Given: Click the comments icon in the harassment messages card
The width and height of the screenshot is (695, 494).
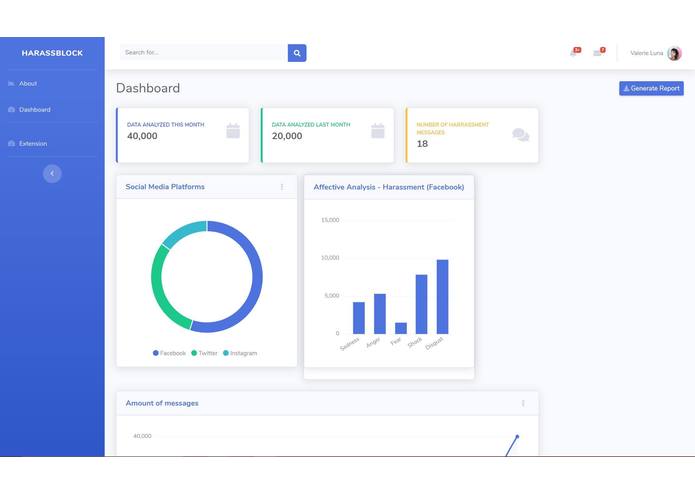Looking at the screenshot, I should pyautogui.click(x=521, y=135).
